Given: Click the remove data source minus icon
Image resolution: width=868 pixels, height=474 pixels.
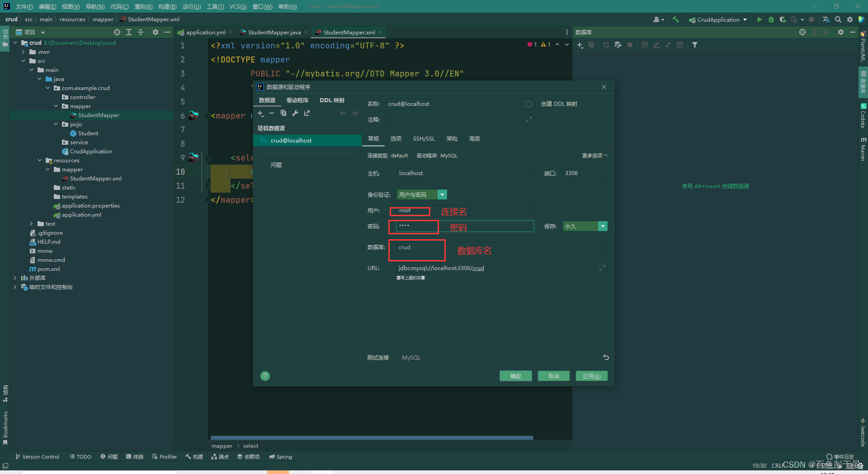Looking at the screenshot, I should pyautogui.click(x=272, y=114).
